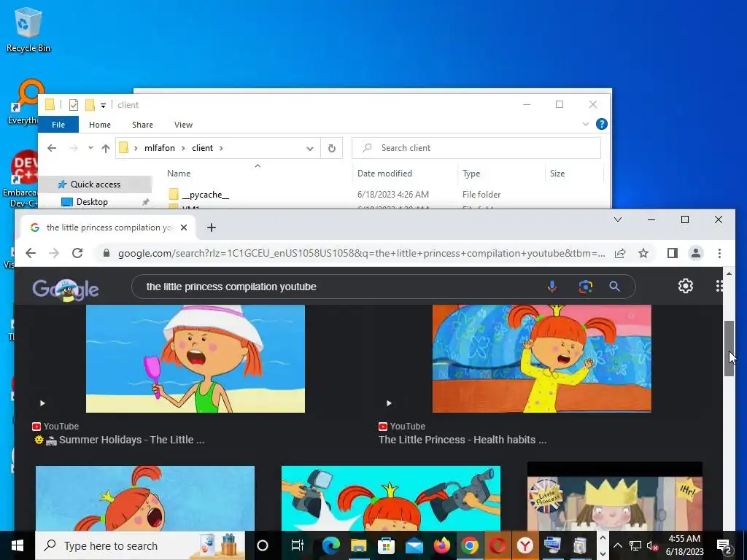Open Health habits video thumbnail
The height and width of the screenshot is (560, 747).
(x=542, y=359)
